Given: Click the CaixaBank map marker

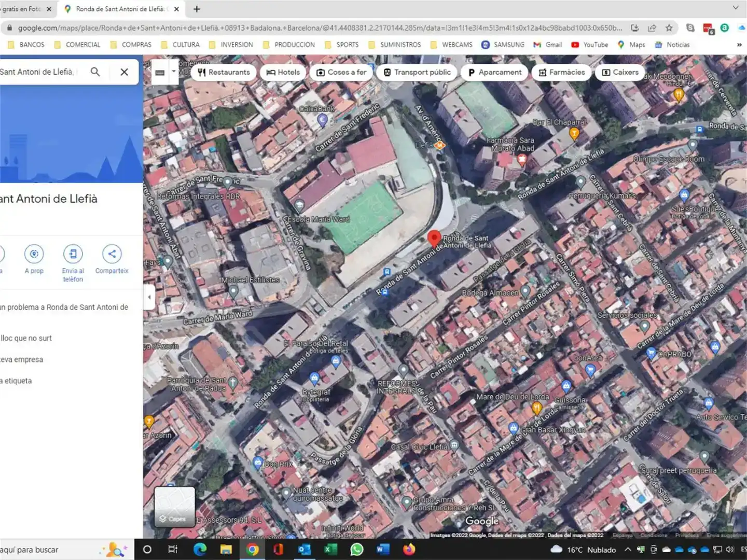Looking at the screenshot, I should coord(322,120).
